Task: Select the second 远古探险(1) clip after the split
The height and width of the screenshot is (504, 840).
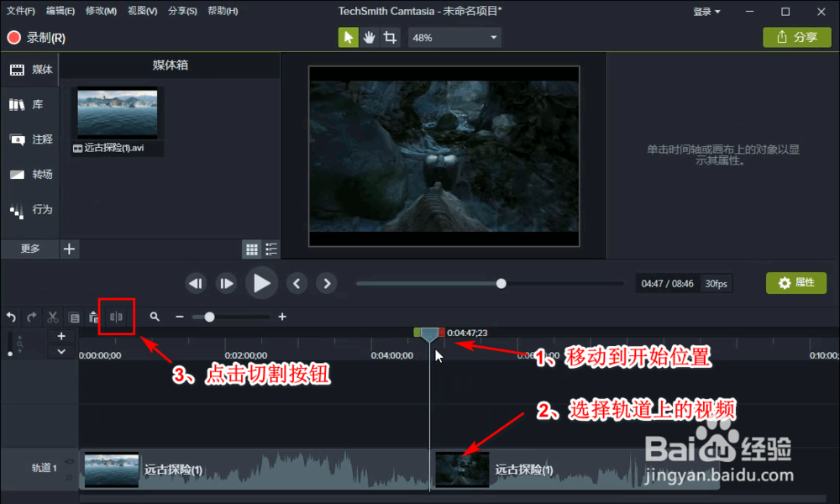Action: coord(575,470)
